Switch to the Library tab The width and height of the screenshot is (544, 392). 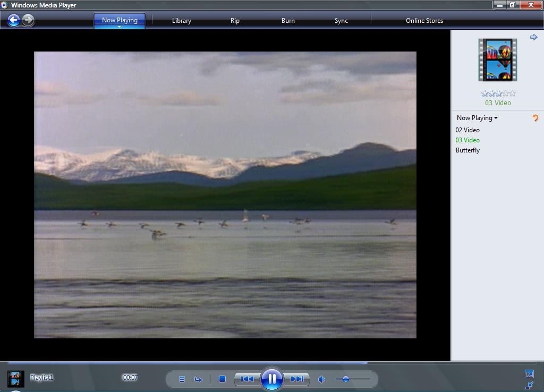[182, 21]
